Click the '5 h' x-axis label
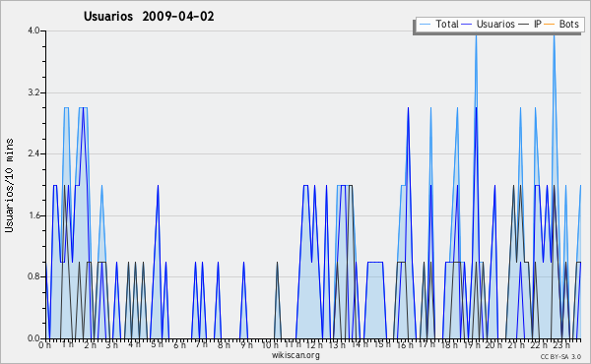This screenshot has height=364, width=591. coord(157,344)
